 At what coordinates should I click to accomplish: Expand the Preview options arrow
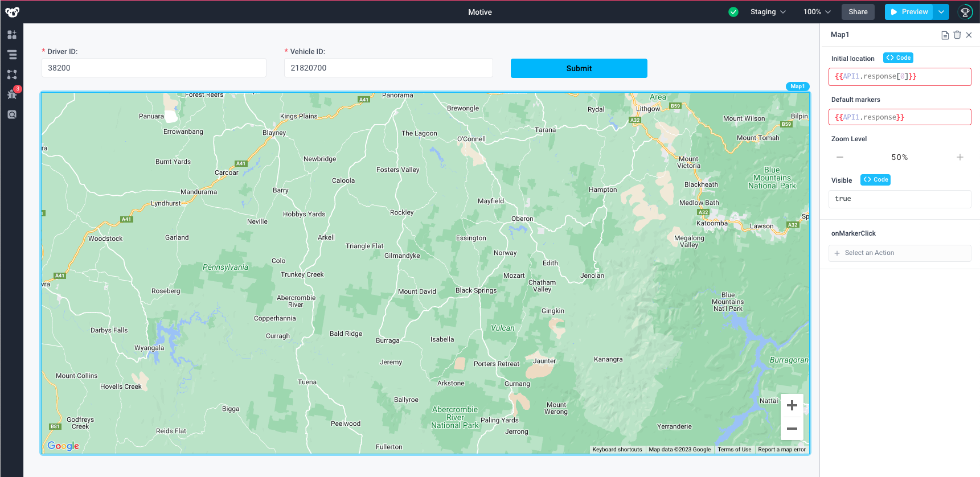[x=941, y=12]
